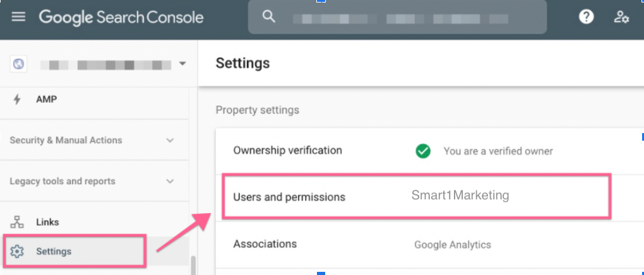This screenshot has height=275, width=644.
Task: Select AMP in the sidebar
Action: (x=47, y=99)
